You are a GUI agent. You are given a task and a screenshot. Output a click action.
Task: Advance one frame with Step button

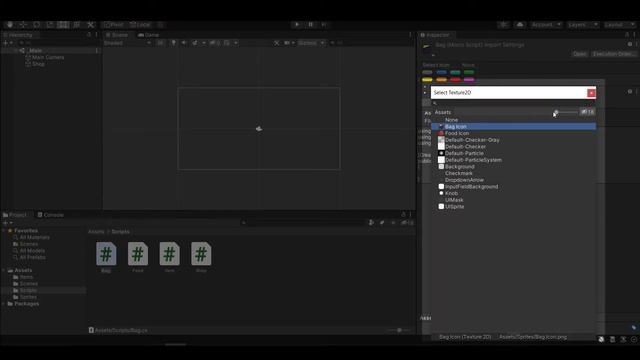coord(324,24)
